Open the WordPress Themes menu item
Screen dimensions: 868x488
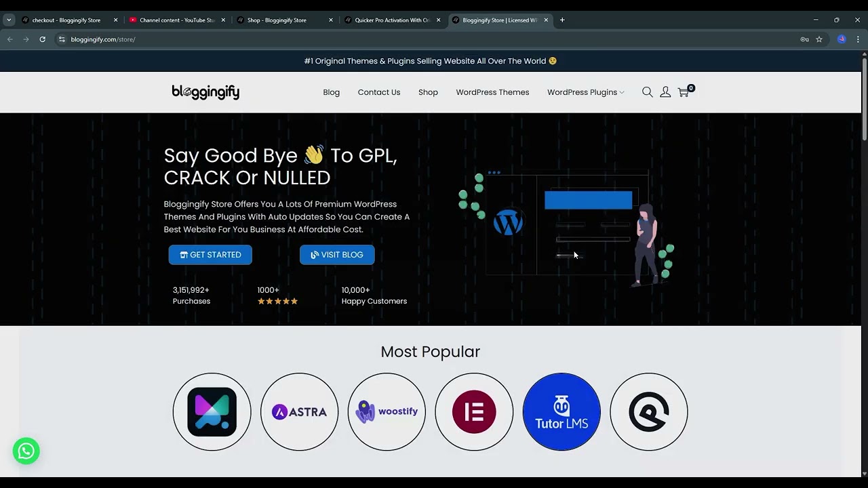(x=492, y=92)
